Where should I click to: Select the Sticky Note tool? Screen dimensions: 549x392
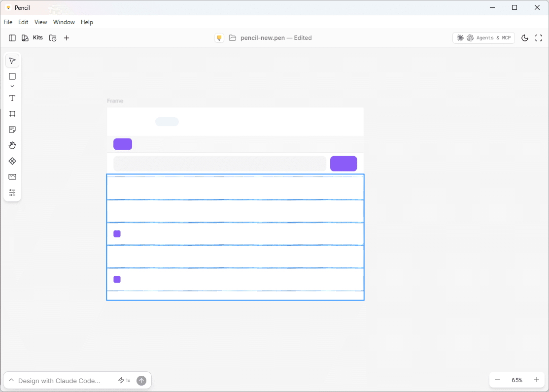pyautogui.click(x=12, y=130)
